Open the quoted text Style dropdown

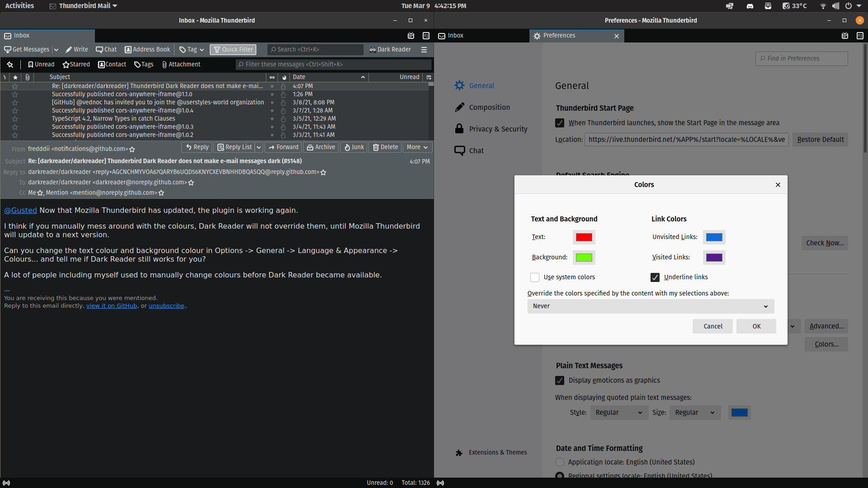coord(618,412)
